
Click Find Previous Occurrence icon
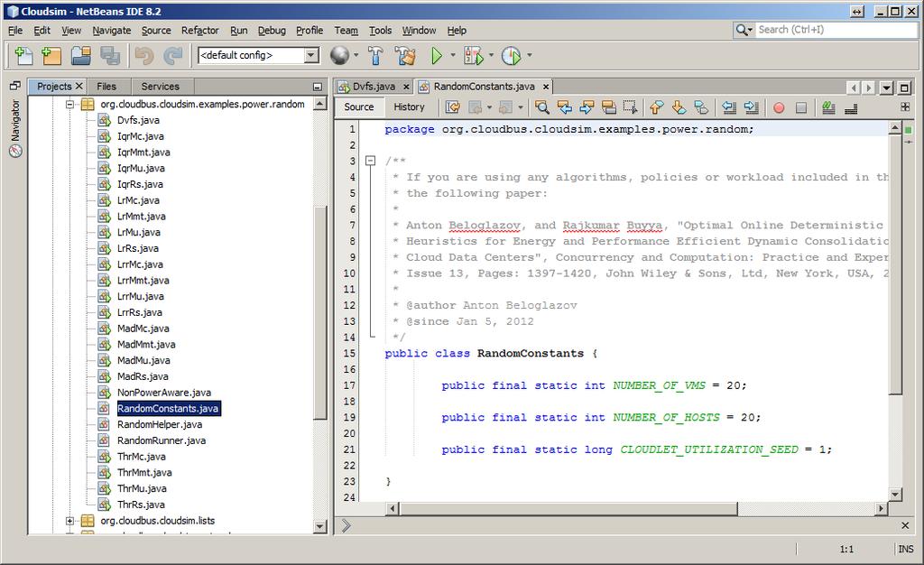pos(565,107)
